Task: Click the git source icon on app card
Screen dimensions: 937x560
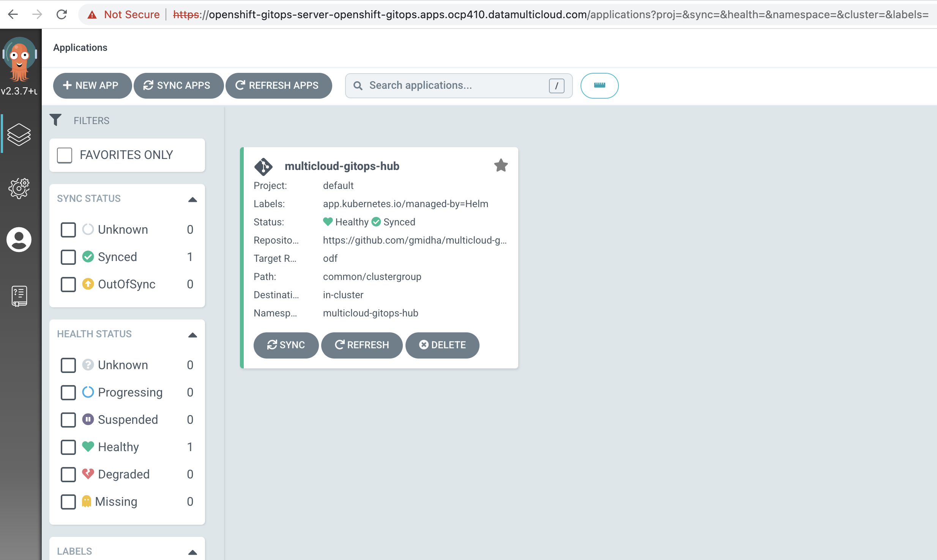Action: pyautogui.click(x=263, y=167)
